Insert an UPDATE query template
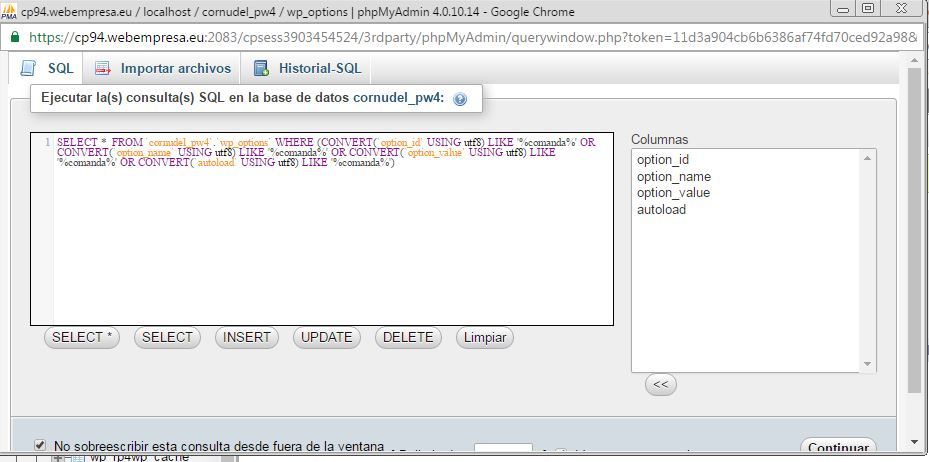The width and height of the screenshot is (929, 462). point(326,337)
